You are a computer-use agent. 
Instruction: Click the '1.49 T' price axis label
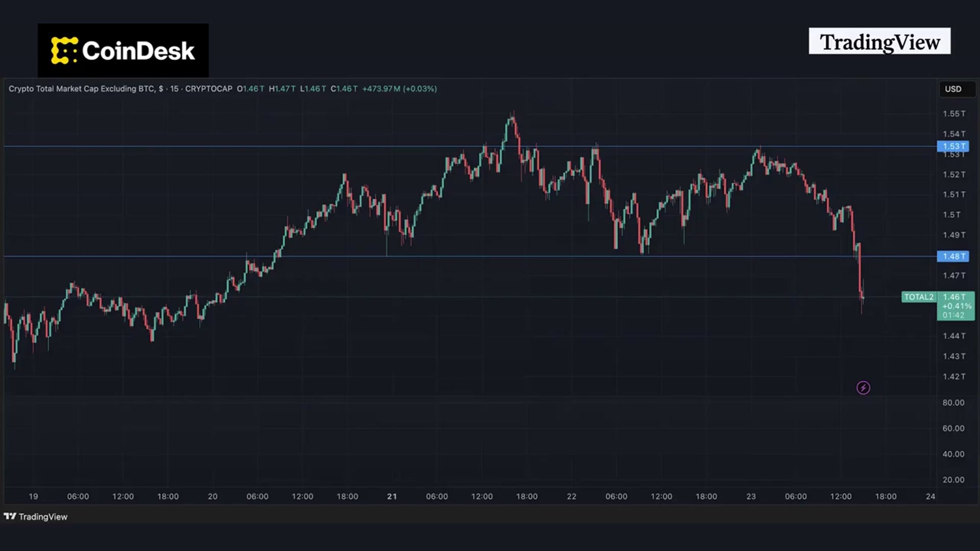(x=954, y=235)
